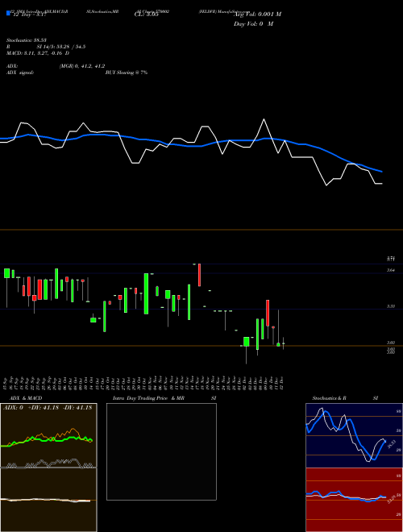Screen dimensions: 403x532
Task: Click the 'Stochastics & R' panel title
Action: pyautogui.click(x=329, y=398)
